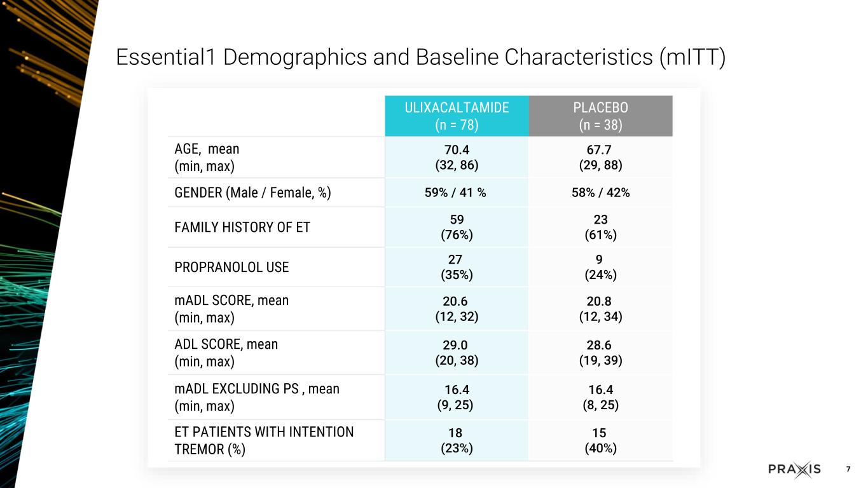Image resolution: width=868 pixels, height=488 pixels.
Task: Click the Praxis logo
Action: [794, 470]
